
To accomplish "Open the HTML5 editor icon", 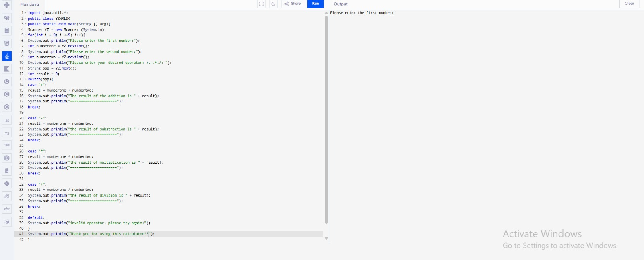I will (x=7, y=43).
